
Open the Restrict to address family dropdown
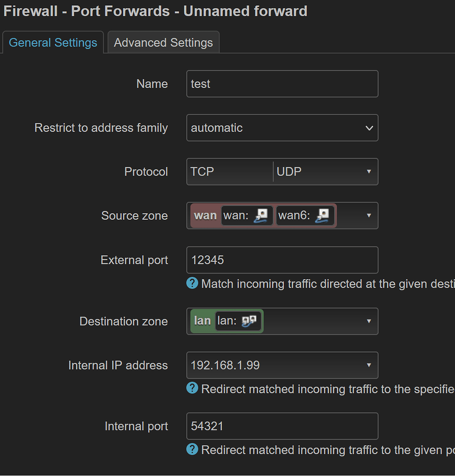point(282,128)
